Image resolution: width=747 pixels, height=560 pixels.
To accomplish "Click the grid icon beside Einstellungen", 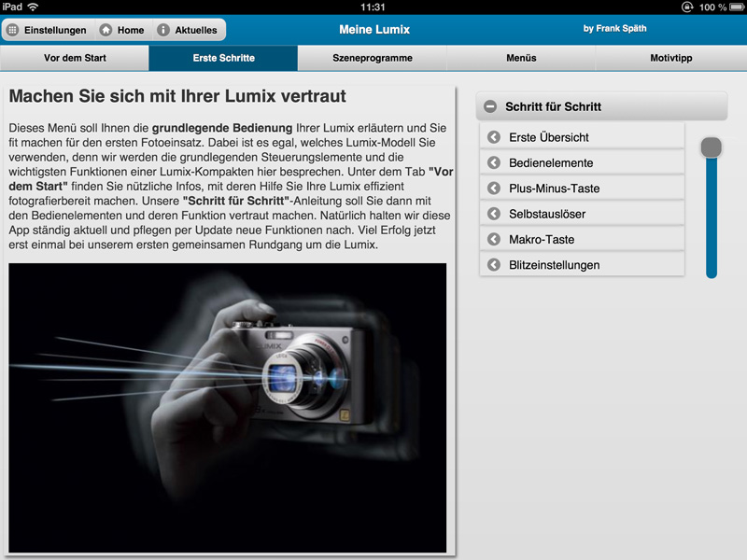I will [13, 30].
